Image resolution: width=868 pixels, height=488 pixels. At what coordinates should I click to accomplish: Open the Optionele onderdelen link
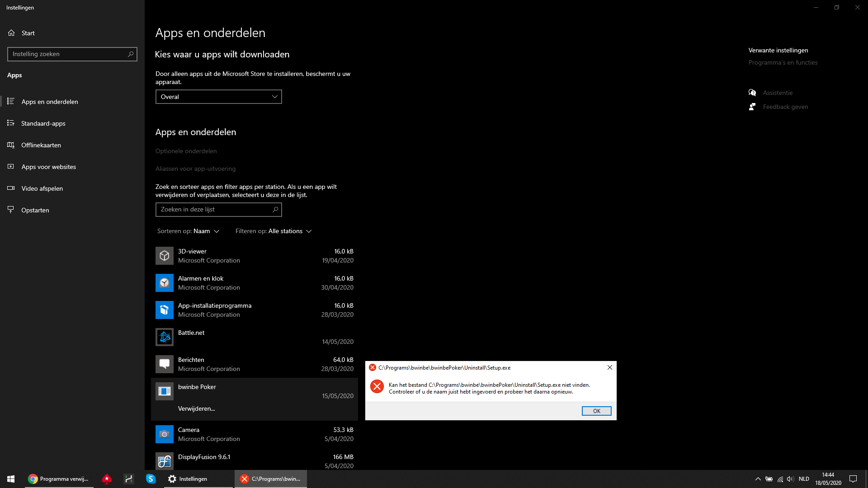click(x=186, y=151)
